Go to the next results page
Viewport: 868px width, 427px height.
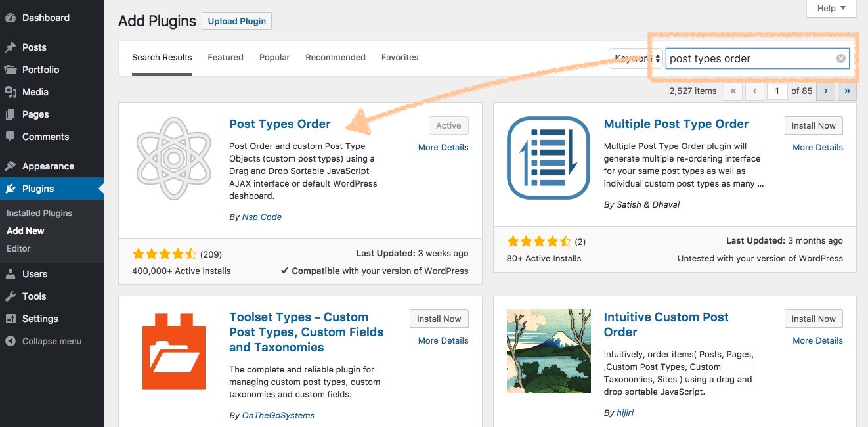pos(826,91)
